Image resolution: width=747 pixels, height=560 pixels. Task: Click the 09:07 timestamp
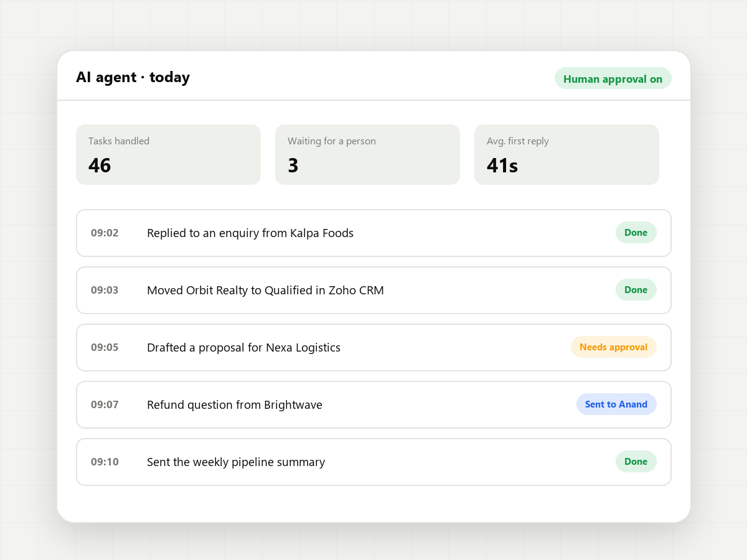coord(105,404)
